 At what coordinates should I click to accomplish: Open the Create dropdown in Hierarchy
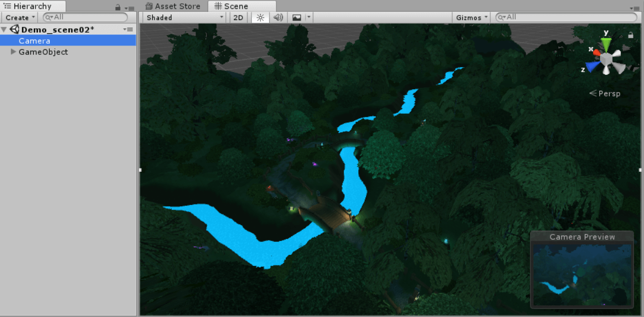20,18
